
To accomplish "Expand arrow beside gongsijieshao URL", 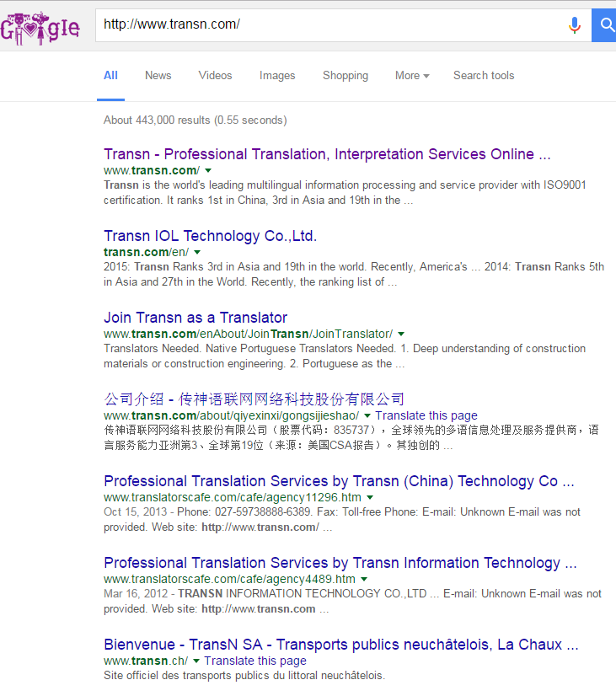I will coord(367,415).
